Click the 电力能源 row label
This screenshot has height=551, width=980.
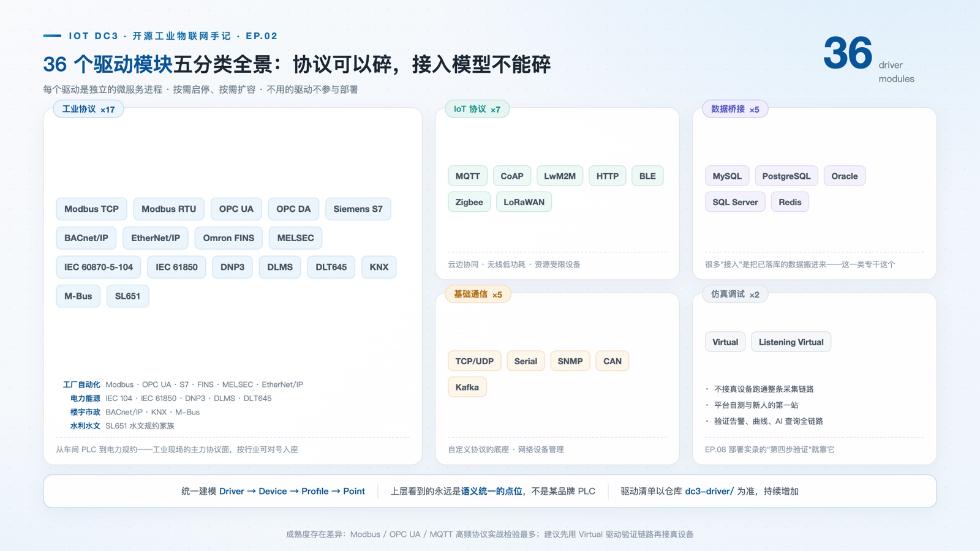85,399
